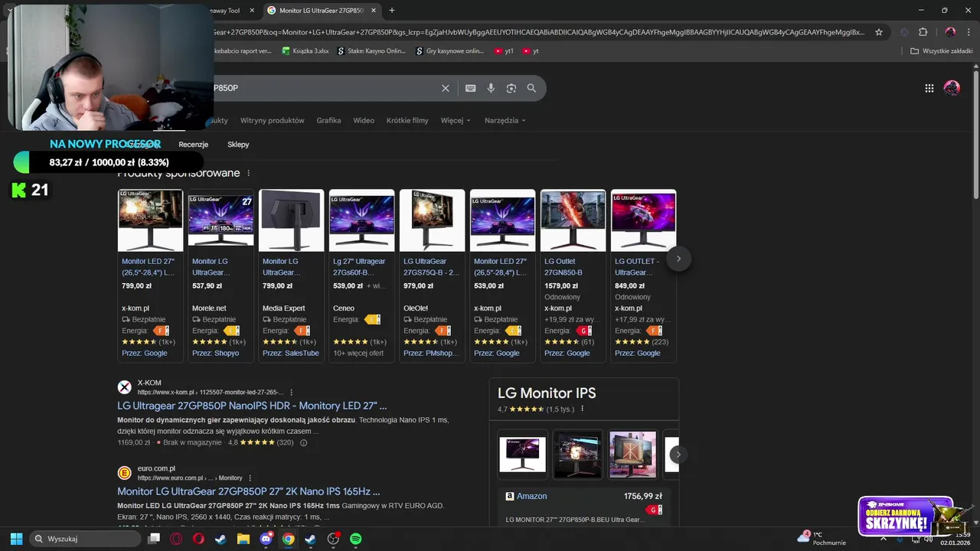Image resolution: width=980 pixels, height=551 pixels.
Task: Open the Chrome profile avatar in the toolbar
Action: pyautogui.click(x=950, y=32)
